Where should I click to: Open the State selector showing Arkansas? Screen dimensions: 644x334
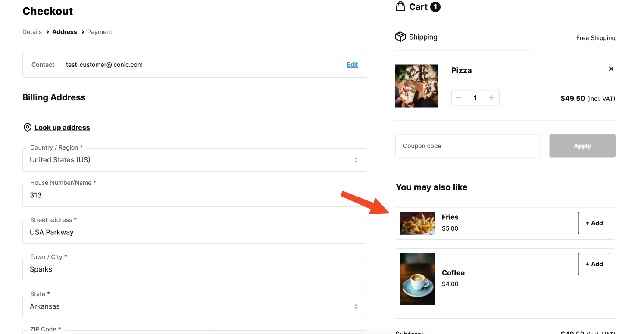click(194, 306)
